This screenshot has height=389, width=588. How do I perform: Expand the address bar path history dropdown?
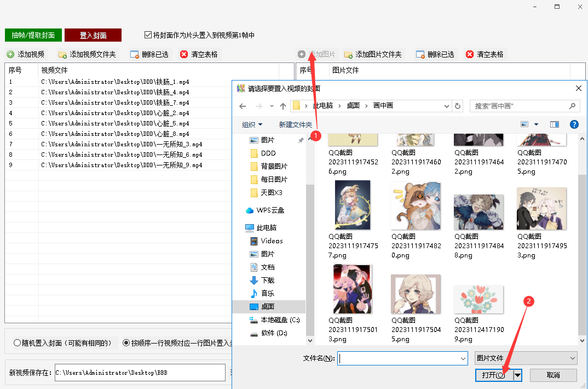(446, 106)
